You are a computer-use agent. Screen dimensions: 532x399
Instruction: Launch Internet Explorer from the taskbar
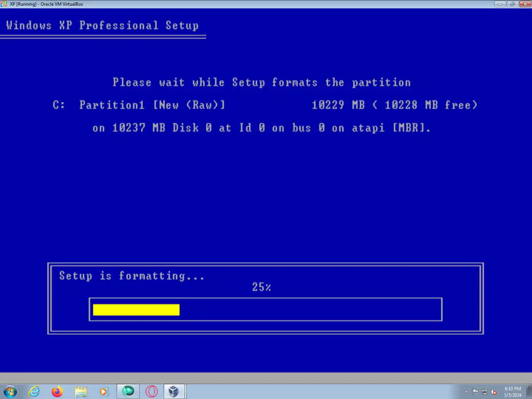pos(34,391)
